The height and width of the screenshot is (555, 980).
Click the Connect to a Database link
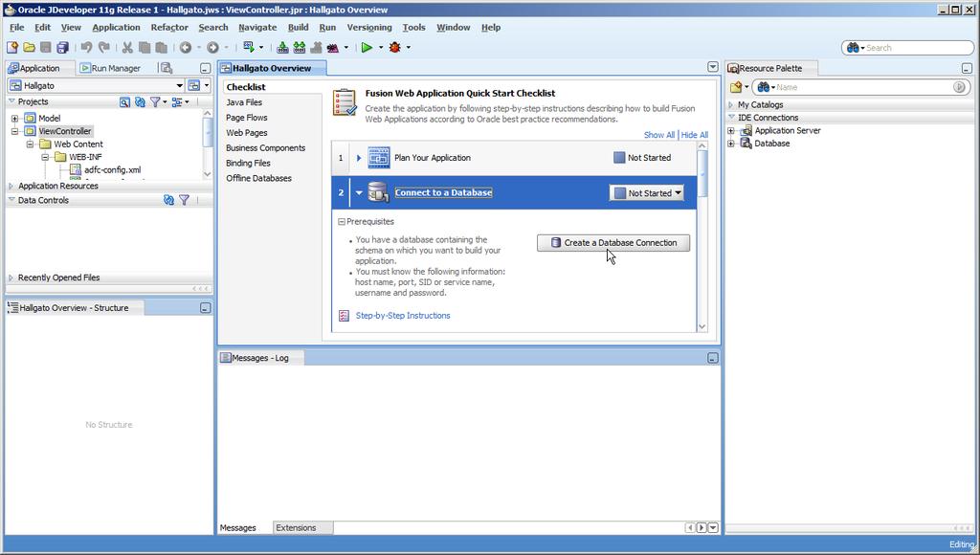pos(444,192)
